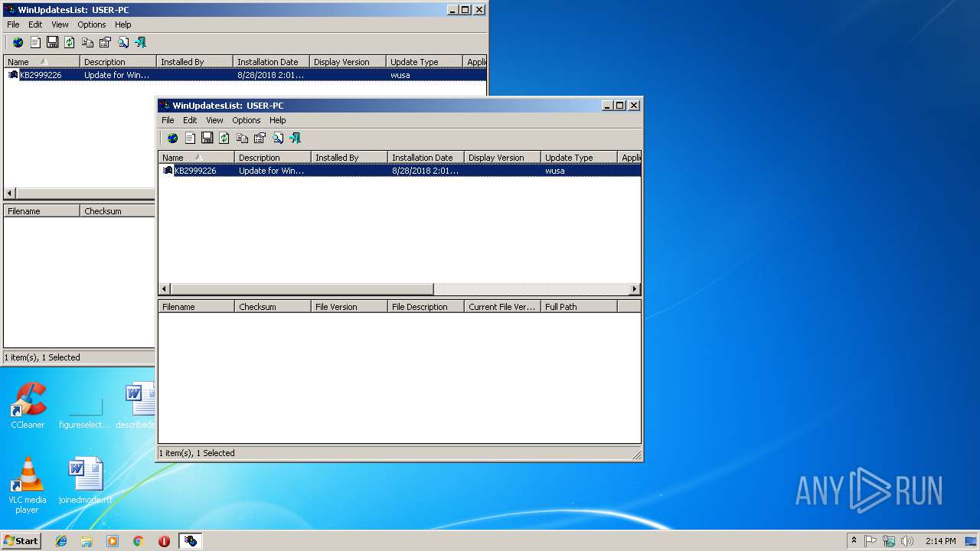980x551 pixels.
Task: Open Chrome from taskbar
Action: pyautogui.click(x=138, y=541)
